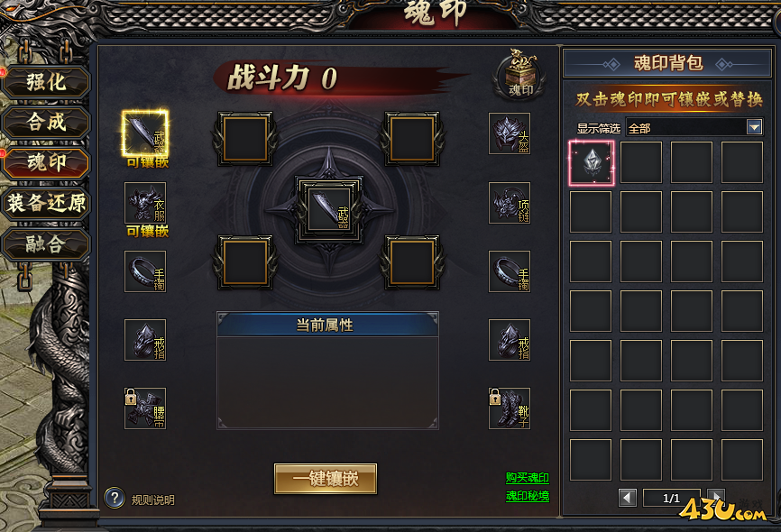The width and height of the screenshot is (781, 532).
Task: Open the 装备还原 tab
Action: (x=46, y=203)
